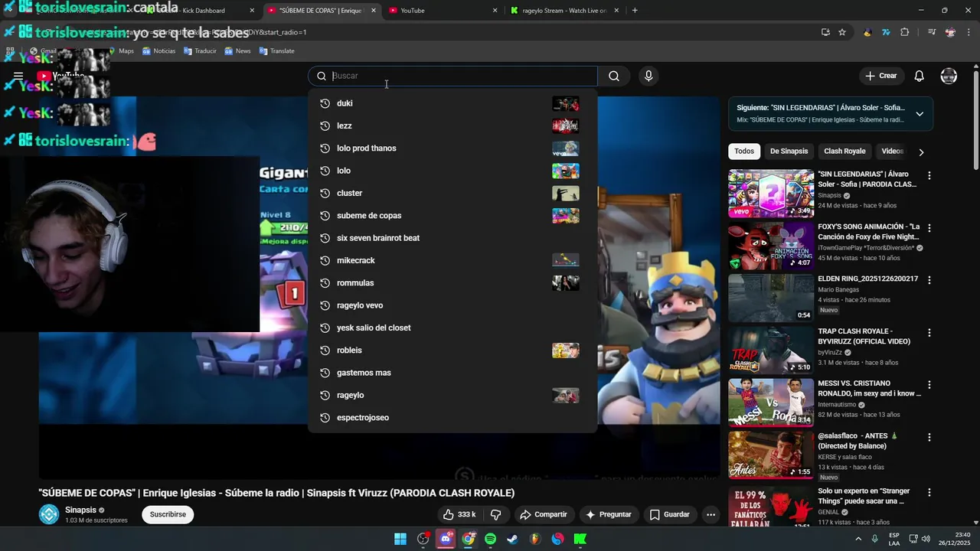Open the Sinapsis channel name link
This screenshot has height=551, width=980.
[x=80, y=510]
